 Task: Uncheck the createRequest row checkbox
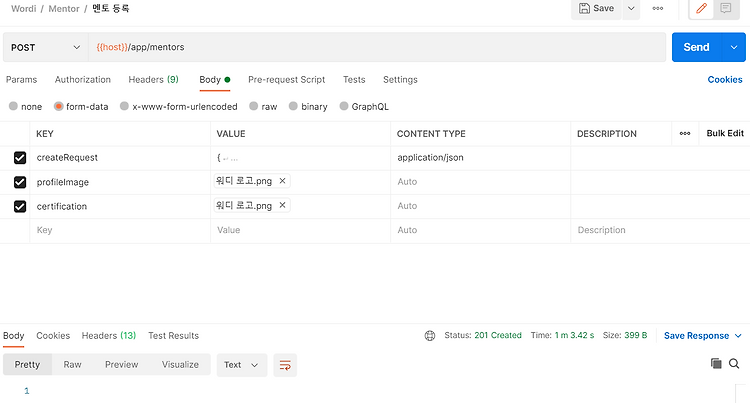[x=20, y=158]
